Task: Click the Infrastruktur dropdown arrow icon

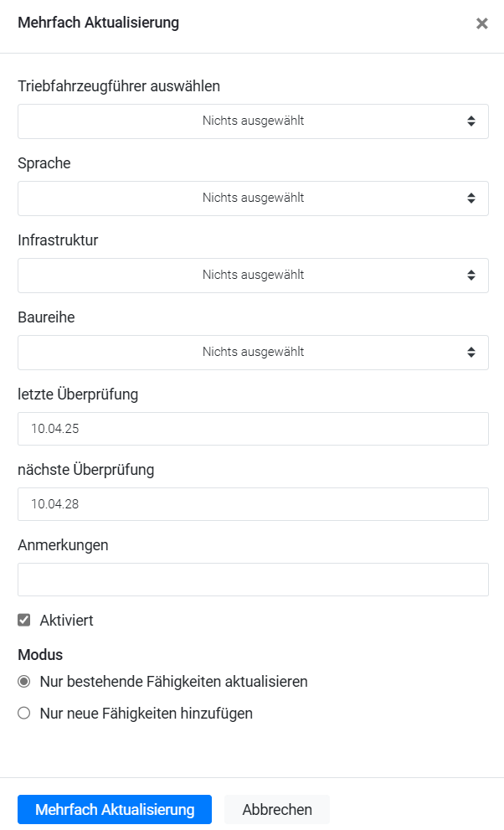Action: click(x=471, y=276)
